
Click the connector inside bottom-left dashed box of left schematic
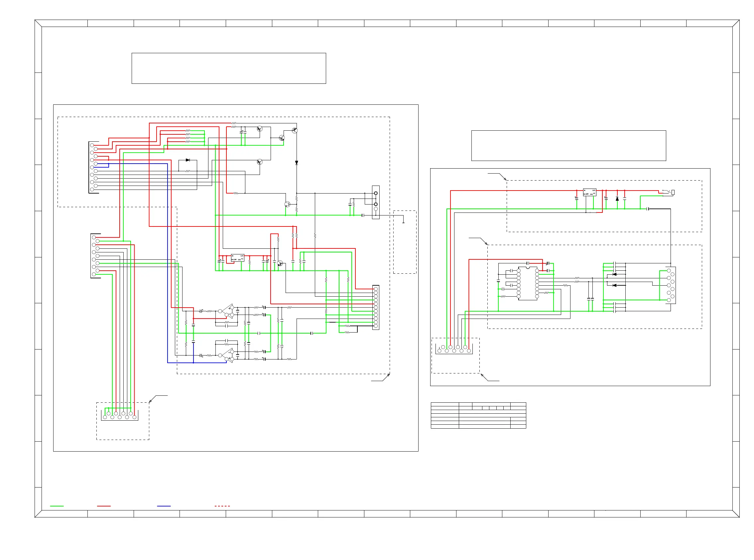point(120,416)
